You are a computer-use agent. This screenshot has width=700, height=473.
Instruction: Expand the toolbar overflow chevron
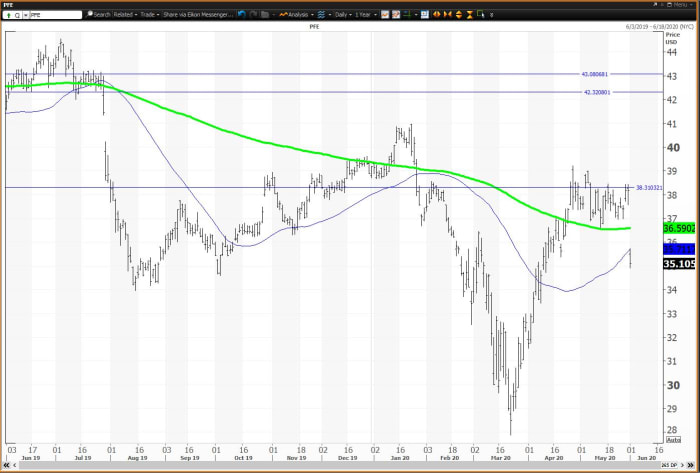click(x=492, y=15)
